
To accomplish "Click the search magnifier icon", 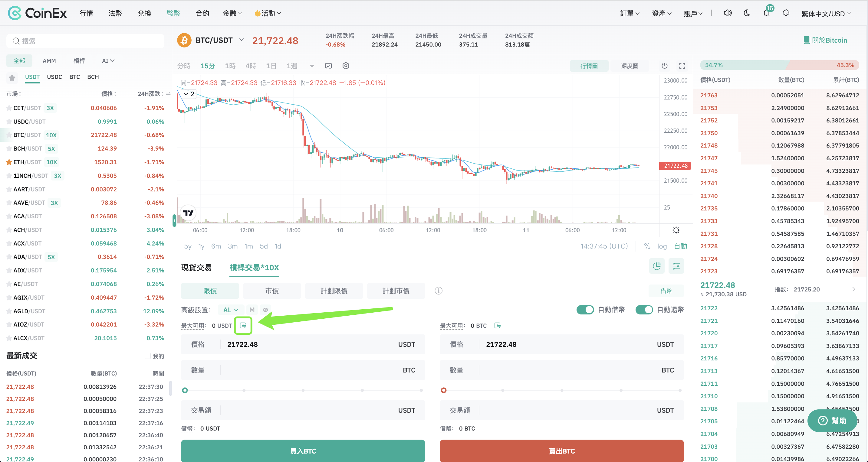I will 16,41.
